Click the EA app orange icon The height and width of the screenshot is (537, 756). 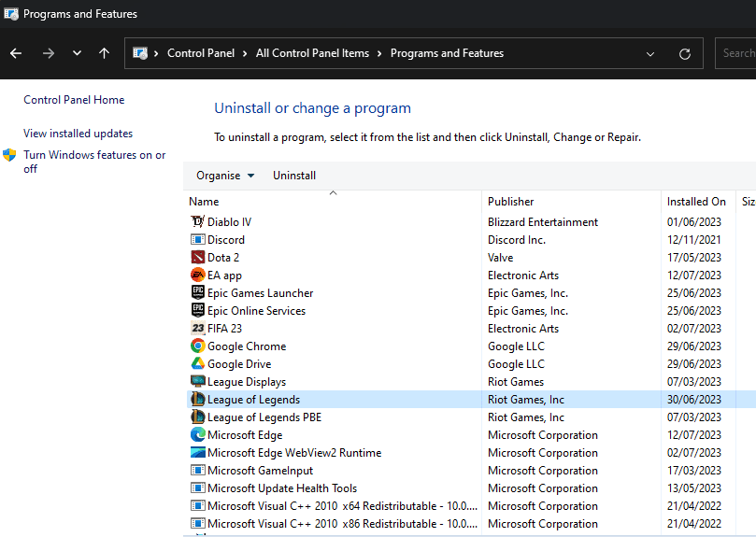(197, 276)
